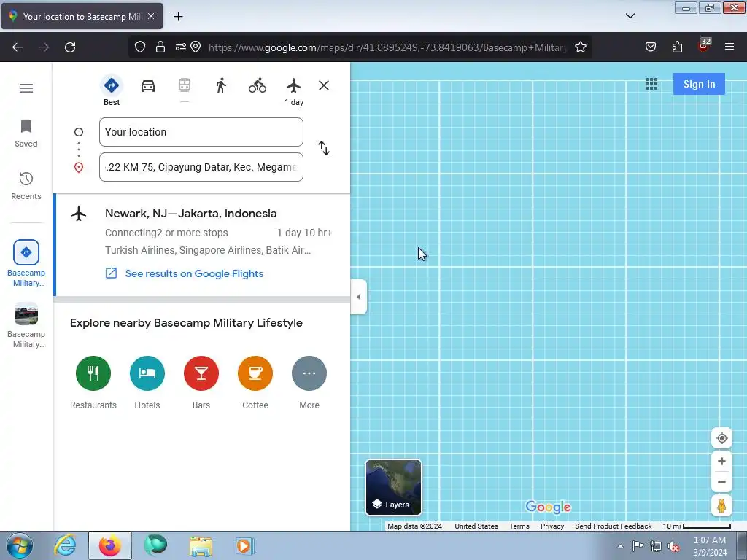The height and width of the screenshot is (560, 747).
Task: Click Send Product Feedback
Action: 613,526
